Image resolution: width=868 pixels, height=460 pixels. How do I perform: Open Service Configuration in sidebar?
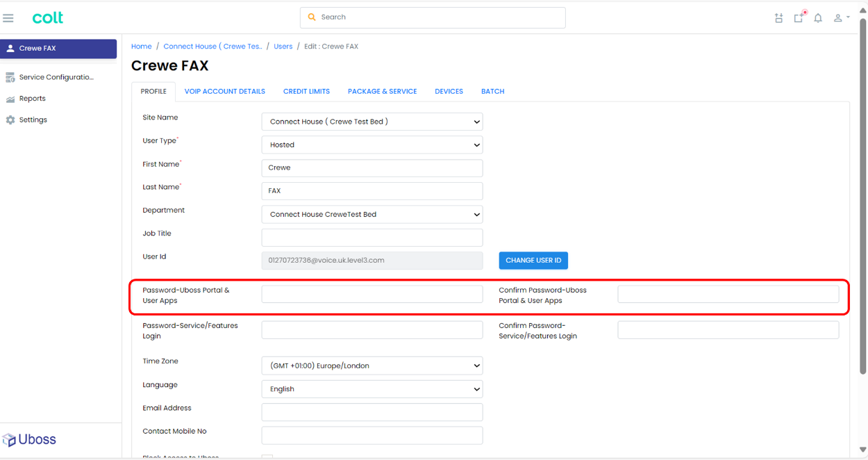pyautogui.click(x=56, y=77)
